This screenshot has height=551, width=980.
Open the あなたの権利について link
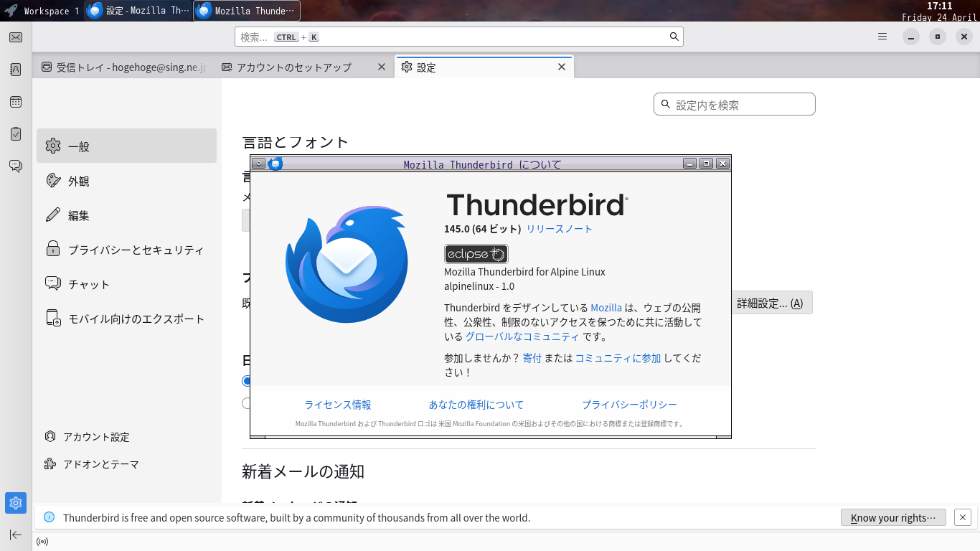tap(476, 405)
